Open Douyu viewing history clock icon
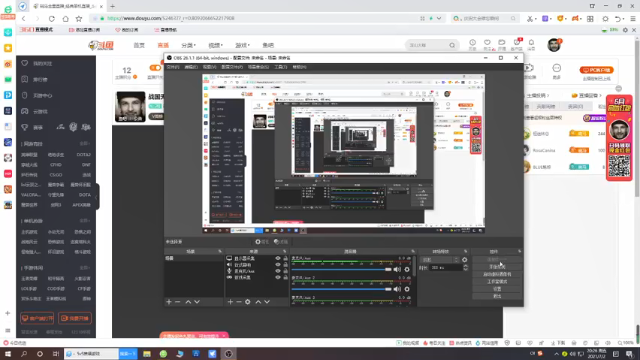This screenshot has width=640, height=360. click(472, 42)
